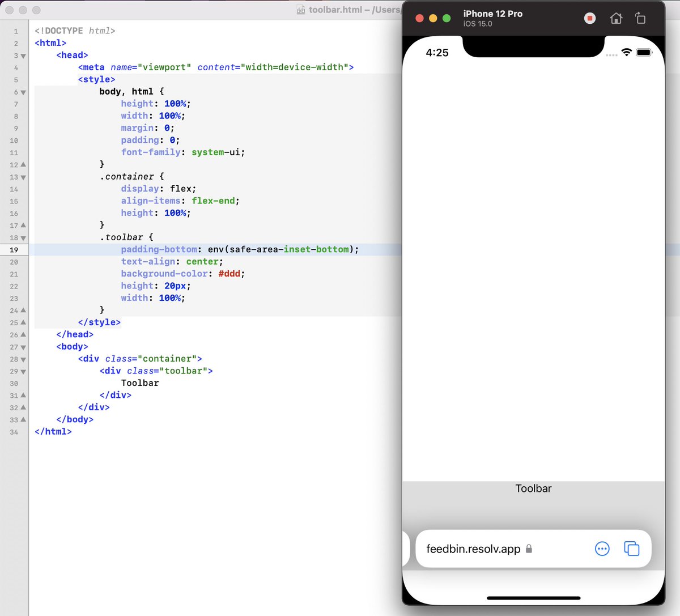Image resolution: width=680 pixels, height=616 pixels.
Task: Click the fold end marker at line 33
Action: click(23, 419)
